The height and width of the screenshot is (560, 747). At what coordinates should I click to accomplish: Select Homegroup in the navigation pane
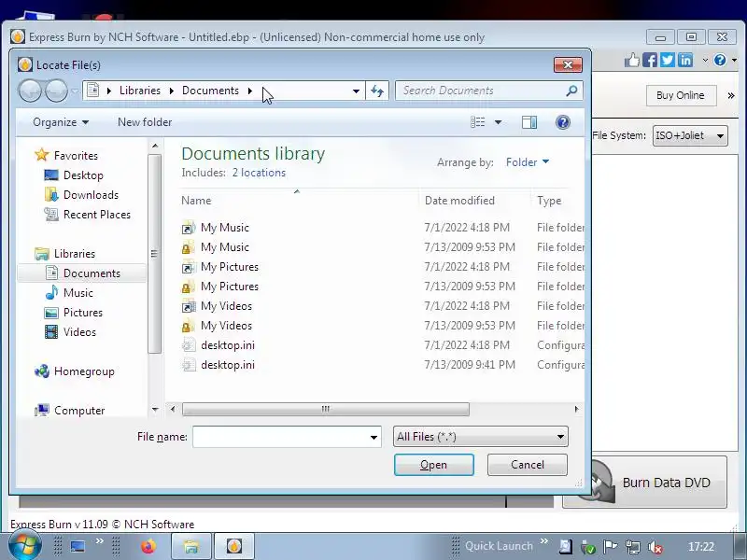click(75, 371)
